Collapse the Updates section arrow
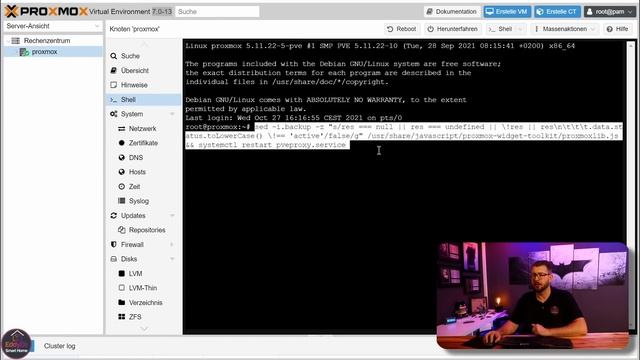This screenshot has width=640, height=360. [x=172, y=216]
